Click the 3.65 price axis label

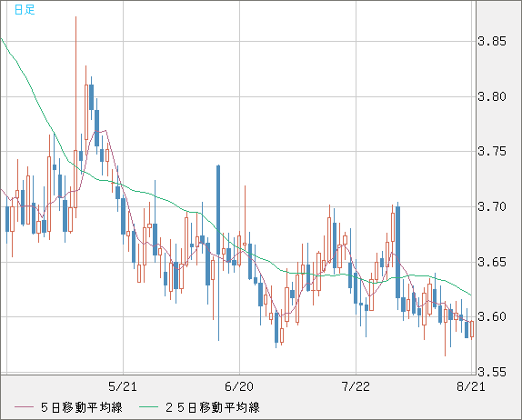[x=492, y=262]
